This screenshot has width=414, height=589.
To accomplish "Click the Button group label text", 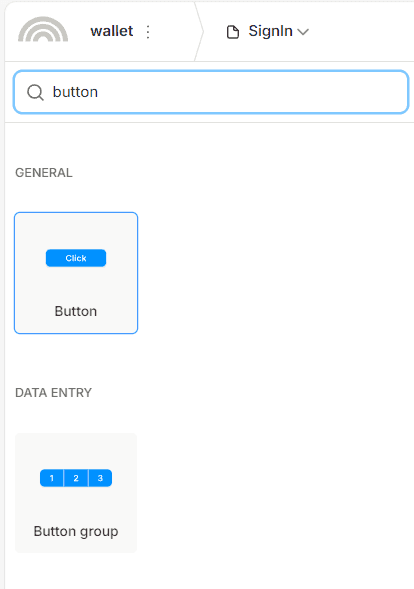I will (x=76, y=532).
